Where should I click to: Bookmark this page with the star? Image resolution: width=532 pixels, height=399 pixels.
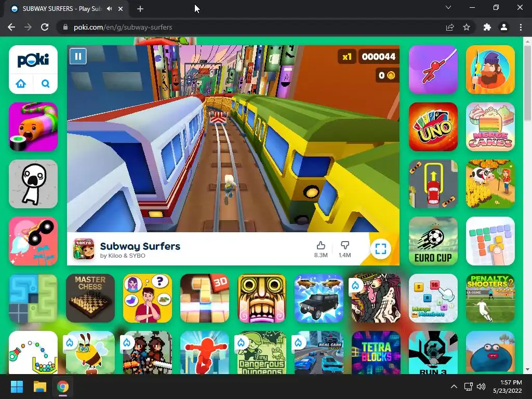[467, 27]
